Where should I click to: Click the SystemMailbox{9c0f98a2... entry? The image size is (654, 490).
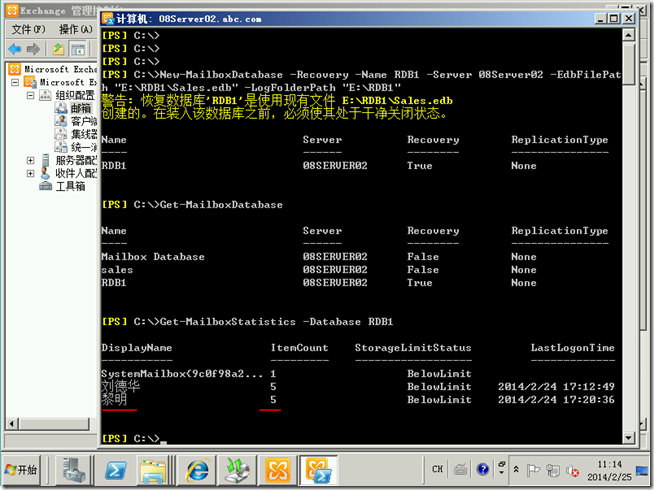pos(182,374)
